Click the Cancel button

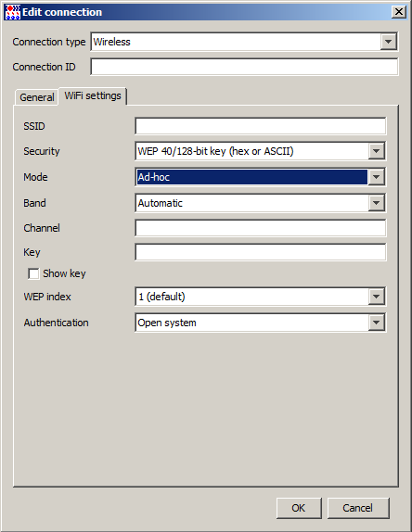[x=358, y=508]
